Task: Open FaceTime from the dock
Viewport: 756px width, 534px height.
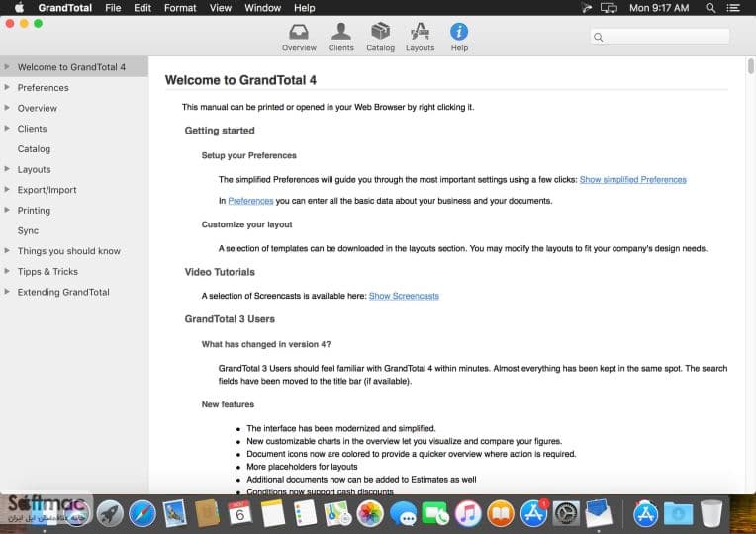Action: [x=435, y=514]
